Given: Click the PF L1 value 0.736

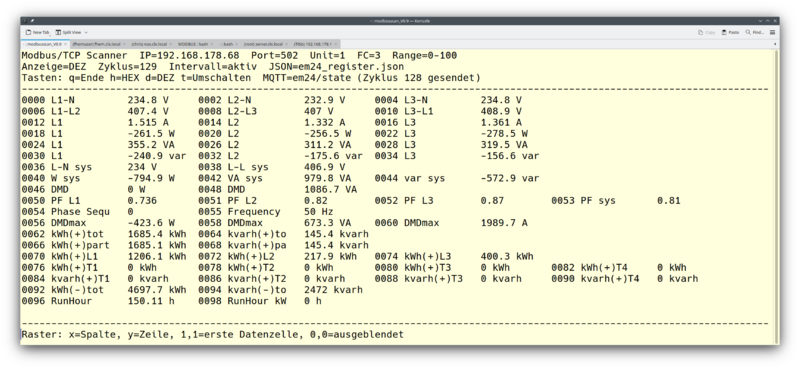Looking at the screenshot, I should point(142,201).
